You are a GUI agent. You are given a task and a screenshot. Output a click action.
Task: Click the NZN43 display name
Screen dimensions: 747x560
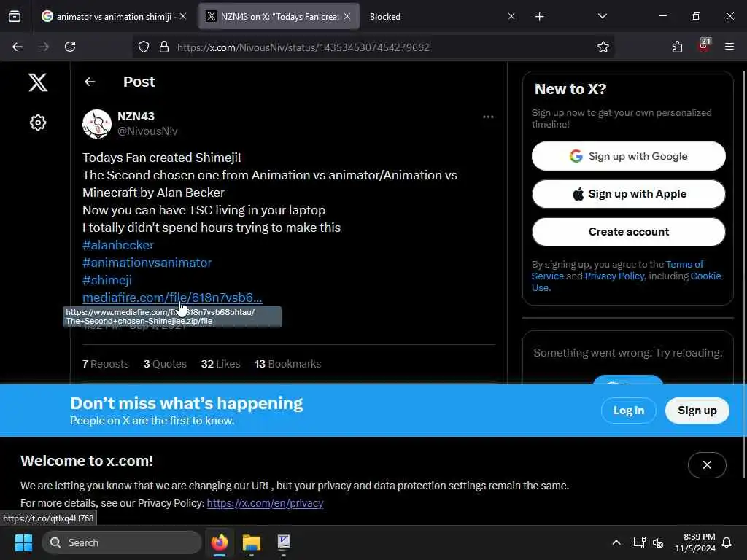click(136, 116)
